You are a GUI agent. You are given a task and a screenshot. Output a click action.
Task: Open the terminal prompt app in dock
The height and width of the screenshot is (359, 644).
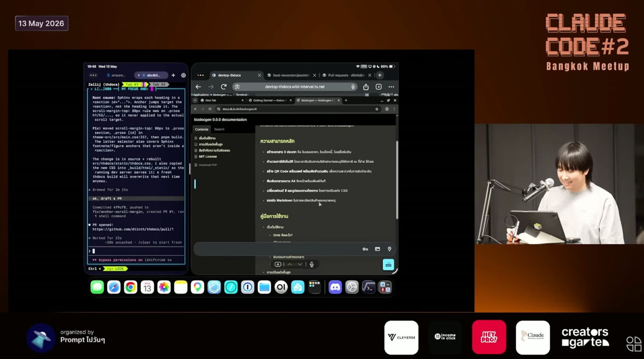click(368, 287)
